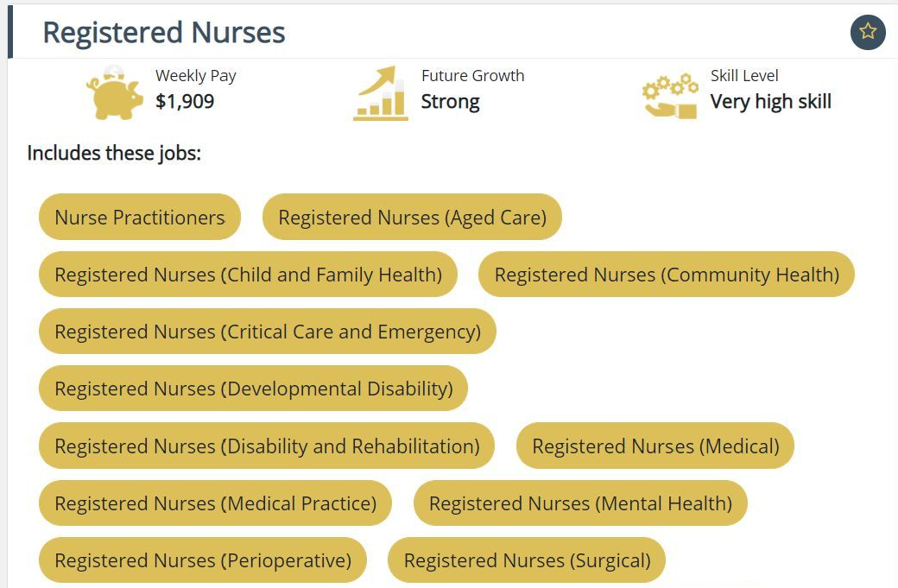Viewport: 898px width, 588px height.
Task: Open Registered Nurses (Child and Family Health)
Action: (248, 275)
